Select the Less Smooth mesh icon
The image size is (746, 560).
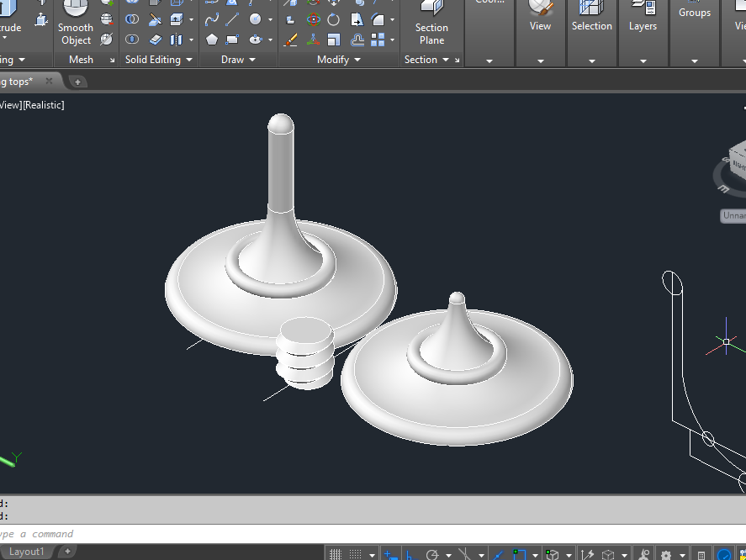[x=107, y=19]
